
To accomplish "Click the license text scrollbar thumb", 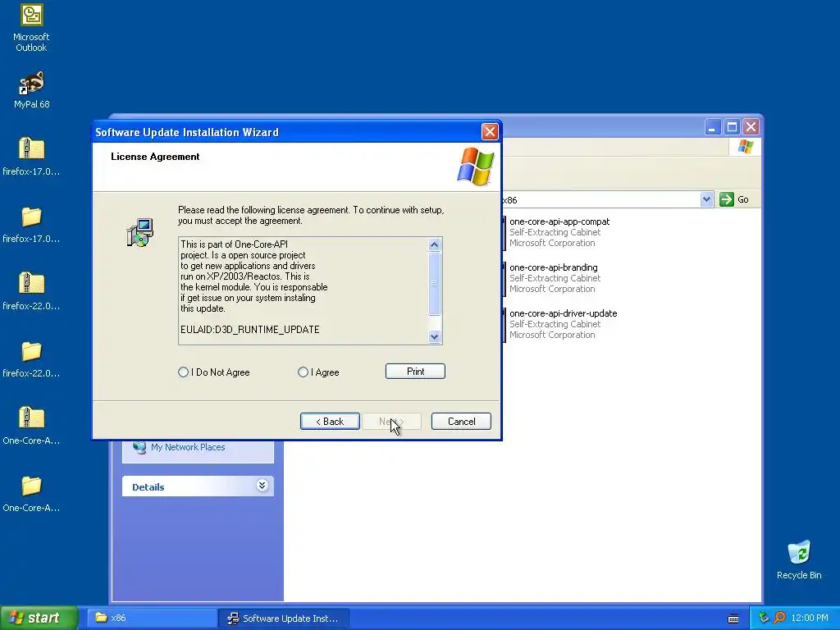I will click(435, 283).
